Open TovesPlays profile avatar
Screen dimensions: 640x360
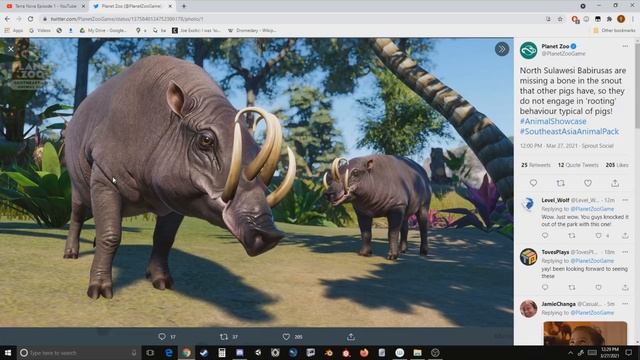pos(528,257)
